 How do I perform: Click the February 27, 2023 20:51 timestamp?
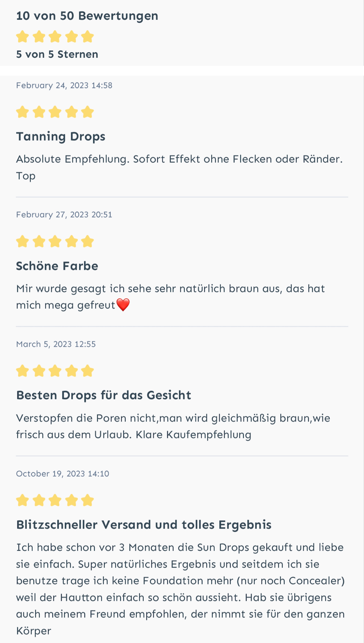[64, 215]
